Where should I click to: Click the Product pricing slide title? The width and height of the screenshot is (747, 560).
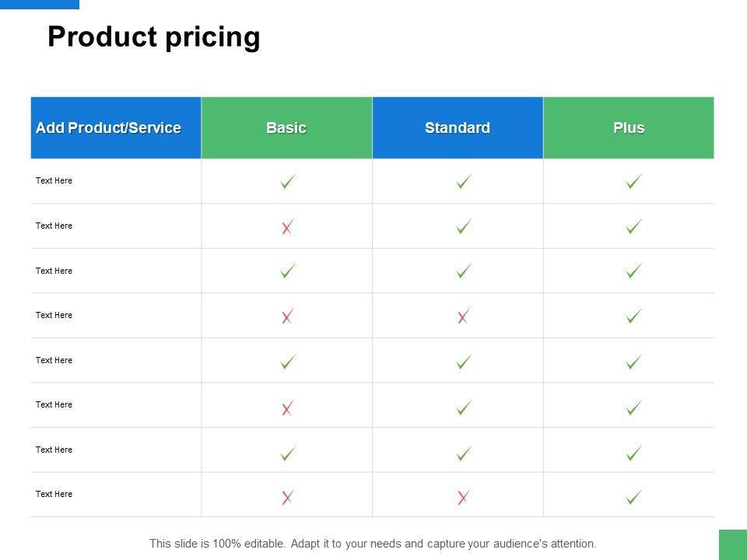coord(154,37)
